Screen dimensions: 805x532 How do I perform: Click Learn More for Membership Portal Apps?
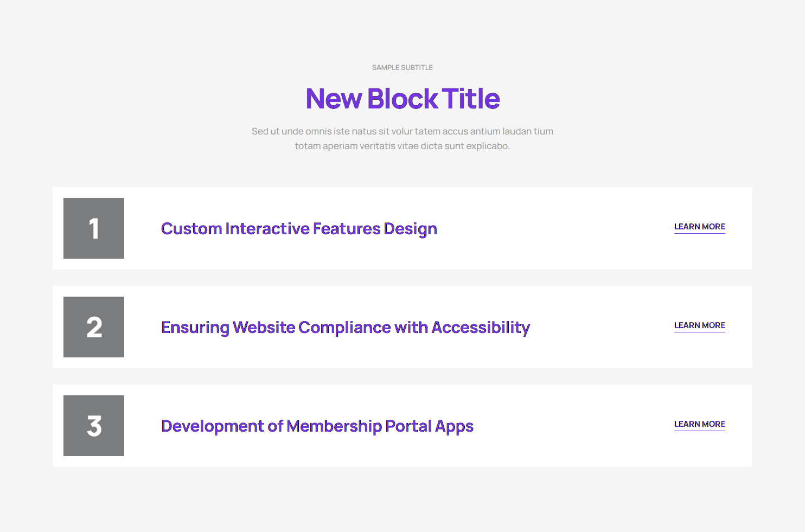(699, 424)
